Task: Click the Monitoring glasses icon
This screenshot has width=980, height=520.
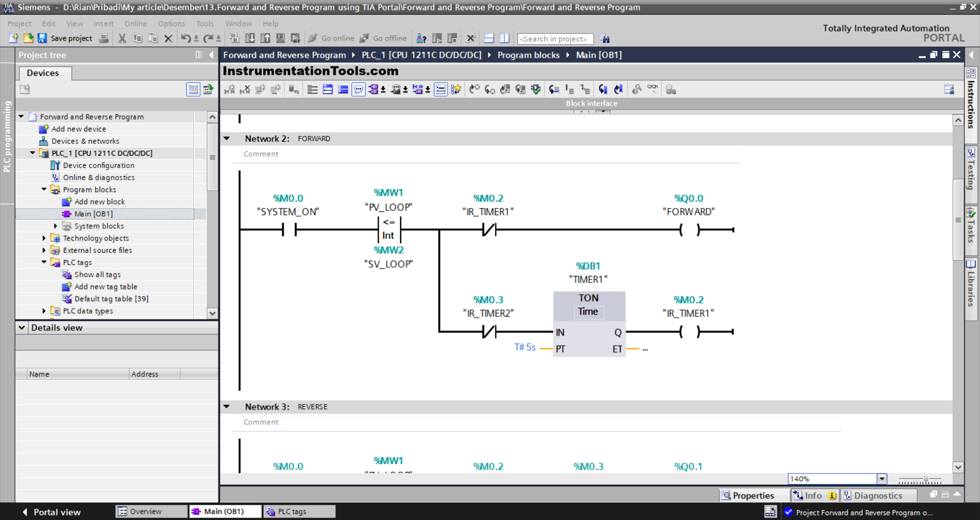Action: pos(653,89)
